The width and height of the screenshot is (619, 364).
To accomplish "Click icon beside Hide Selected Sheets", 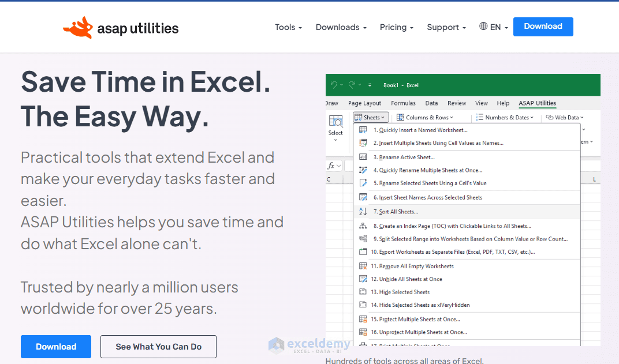I will (363, 292).
